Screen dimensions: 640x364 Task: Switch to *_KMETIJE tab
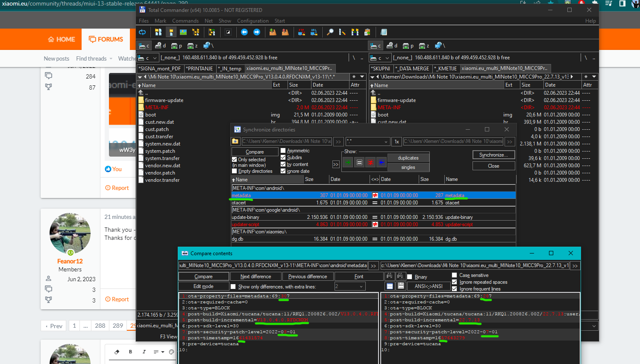[446, 68]
